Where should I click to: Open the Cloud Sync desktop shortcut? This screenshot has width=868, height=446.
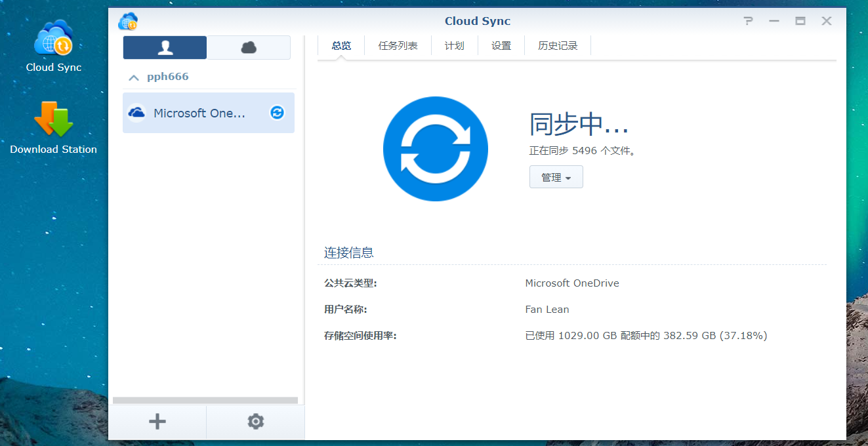point(54,46)
